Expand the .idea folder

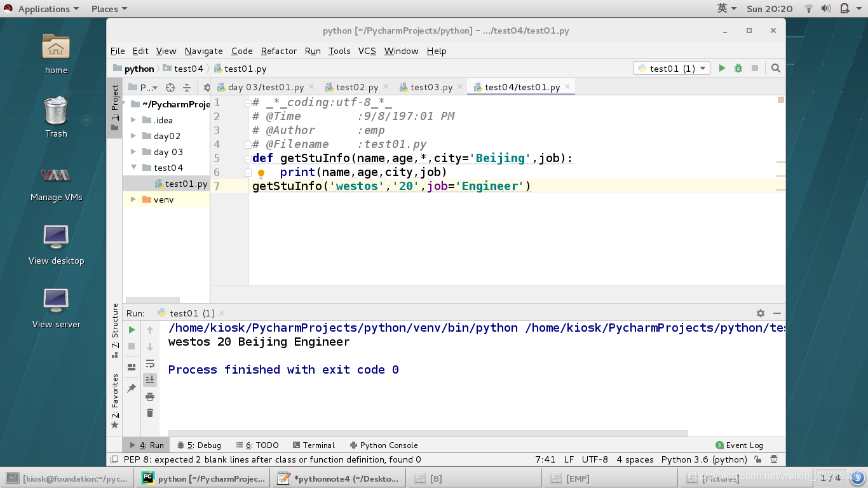pyautogui.click(x=133, y=120)
